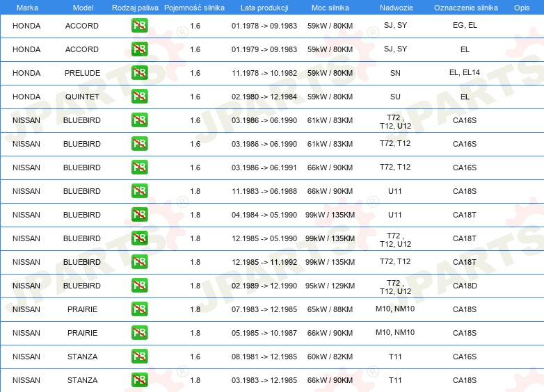Click the date 04.1984 -> 05.1990
This screenshot has width=544, height=392.
point(264,215)
